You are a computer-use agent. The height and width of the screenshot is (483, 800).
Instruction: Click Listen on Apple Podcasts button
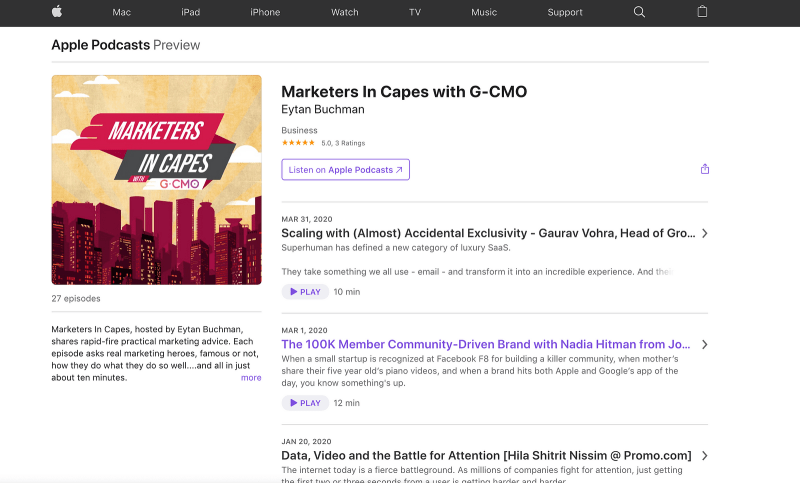pyautogui.click(x=345, y=169)
